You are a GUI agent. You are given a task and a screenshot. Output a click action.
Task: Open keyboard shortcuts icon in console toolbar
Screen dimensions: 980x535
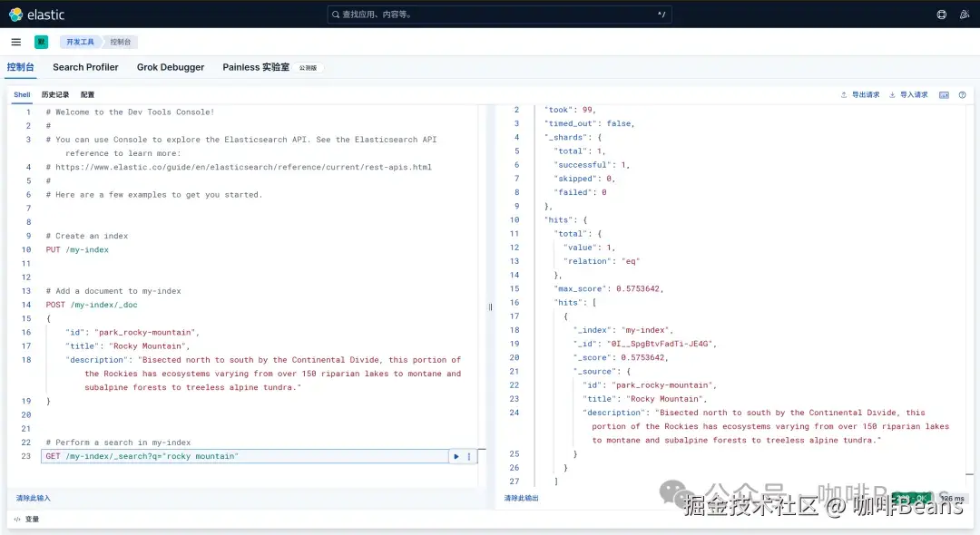pos(944,95)
